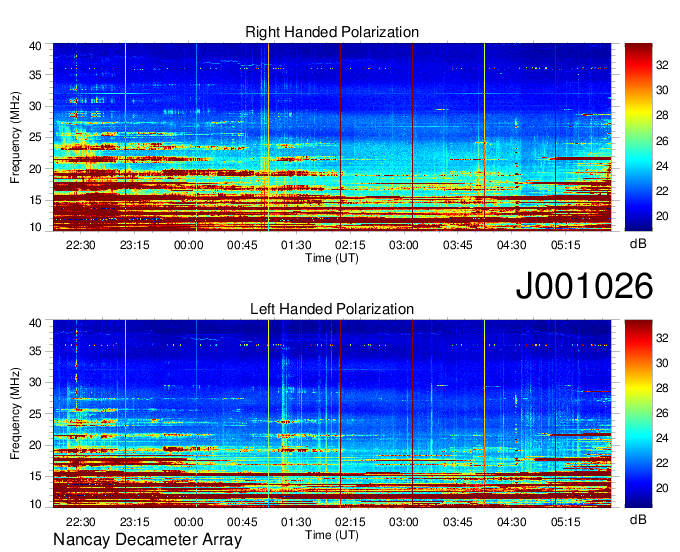The width and height of the screenshot is (680, 552).
Task: Click the lower plot's 'Time (UT)' label
Action: (x=332, y=535)
